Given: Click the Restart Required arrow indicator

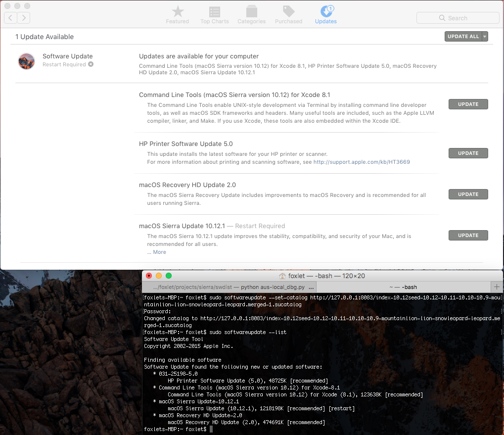Looking at the screenshot, I should 91,64.
